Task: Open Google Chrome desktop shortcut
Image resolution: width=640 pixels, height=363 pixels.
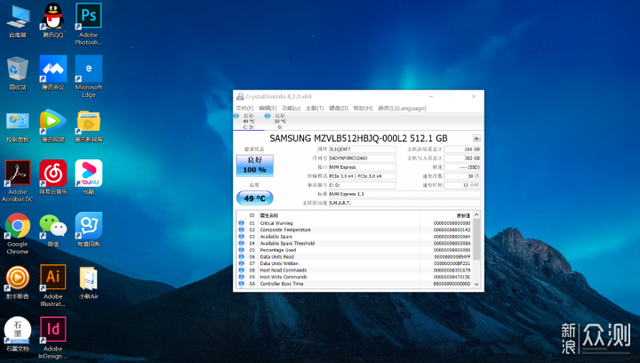Action: (18, 225)
